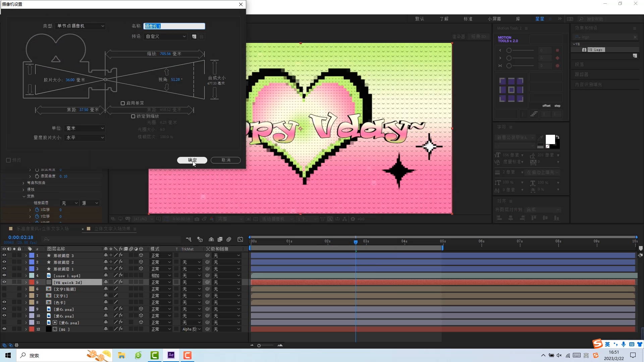Toggle hide shy layers icon in timeline

click(211, 239)
